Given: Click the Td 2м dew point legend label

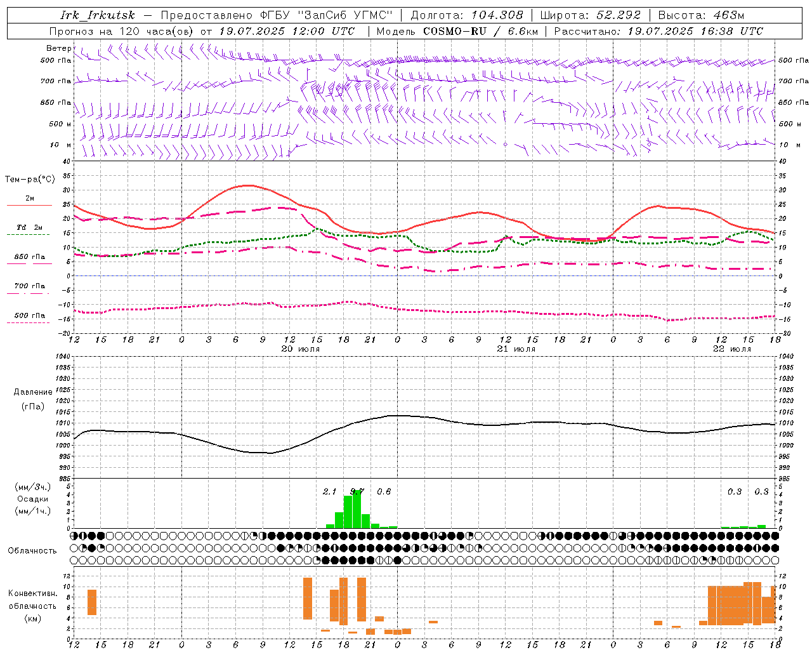Looking at the screenshot, I should click(29, 227).
